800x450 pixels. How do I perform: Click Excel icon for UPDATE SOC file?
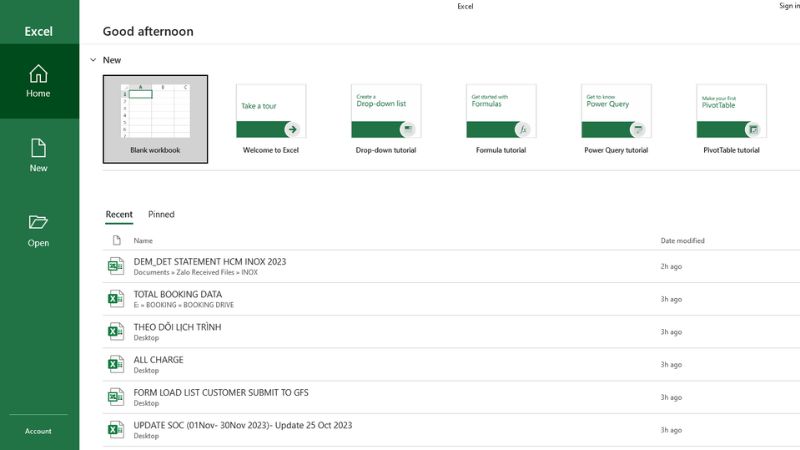(116, 430)
